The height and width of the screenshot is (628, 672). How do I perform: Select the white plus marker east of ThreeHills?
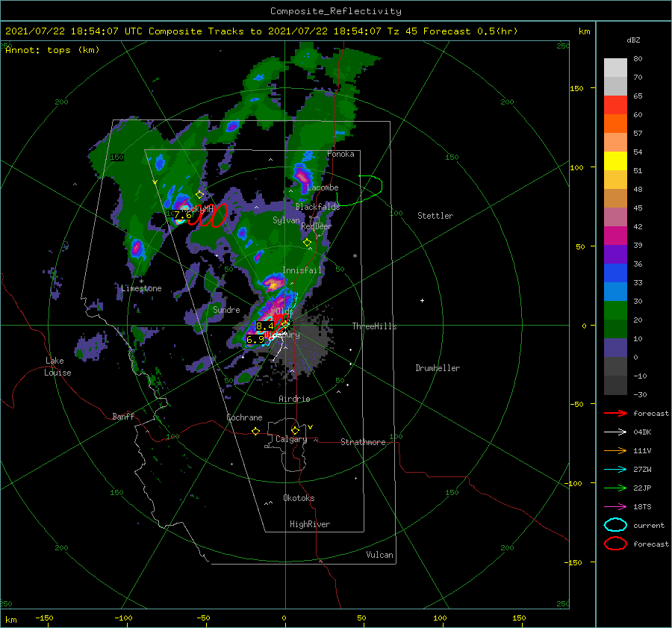click(x=422, y=300)
